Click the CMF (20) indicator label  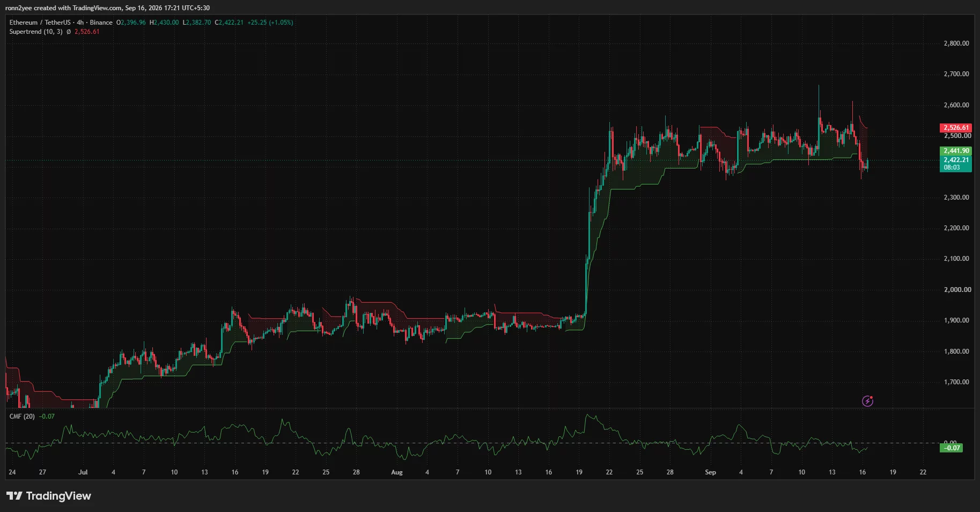(22, 416)
